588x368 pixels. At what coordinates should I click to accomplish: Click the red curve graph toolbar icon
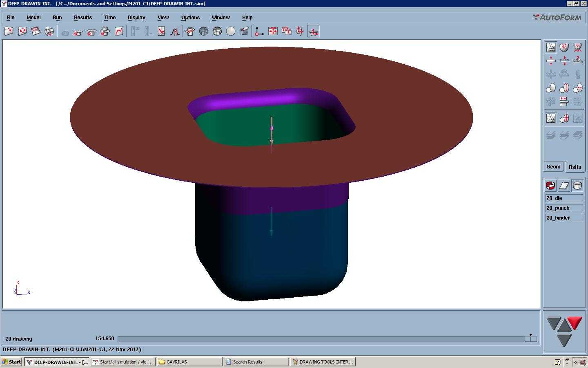click(x=119, y=31)
